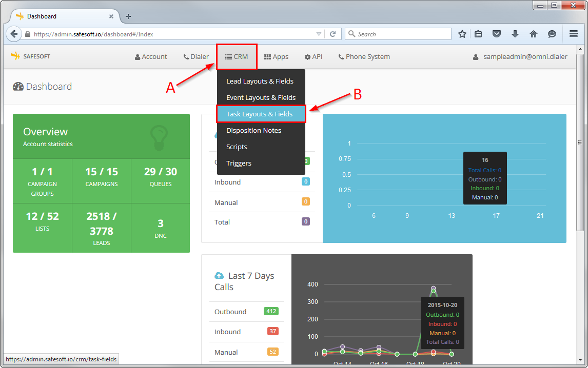
Task: Click the Total purple 0 badge
Action: pos(306,221)
